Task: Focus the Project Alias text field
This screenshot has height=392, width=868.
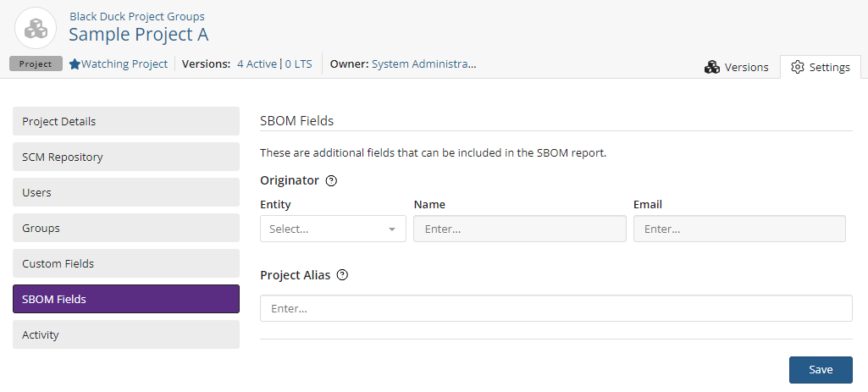Action: point(556,309)
